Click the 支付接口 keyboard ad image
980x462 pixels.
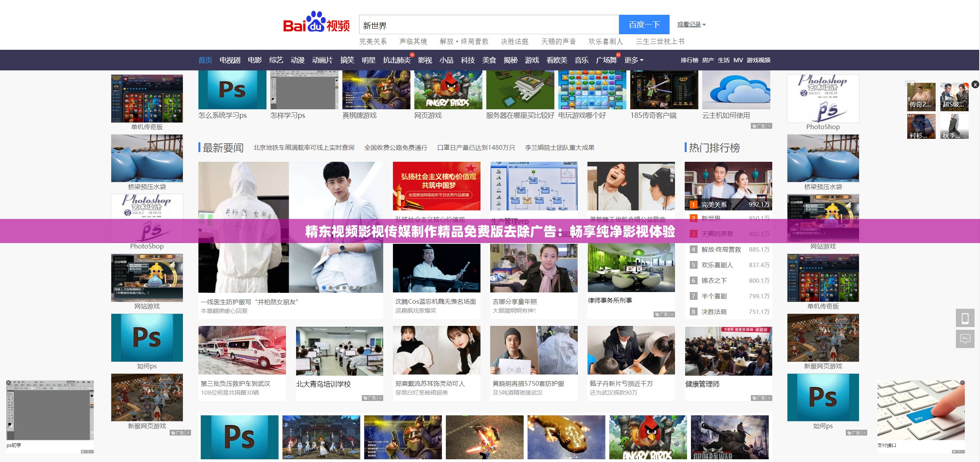click(x=921, y=410)
